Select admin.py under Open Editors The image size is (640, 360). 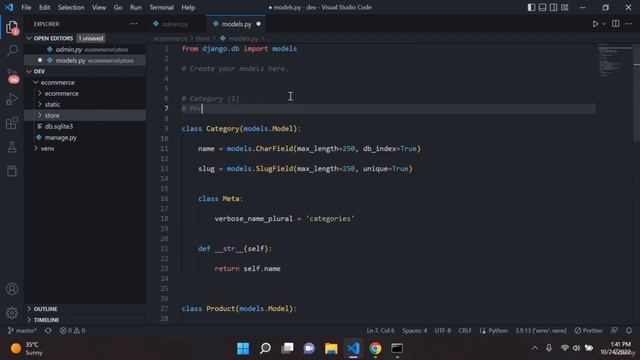85,49
